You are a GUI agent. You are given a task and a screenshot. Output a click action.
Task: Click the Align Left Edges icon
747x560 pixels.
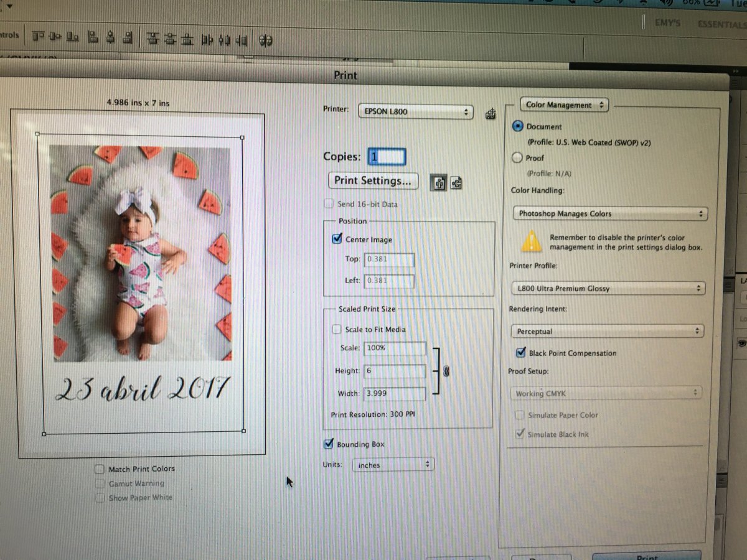click(x=93, y=37)
